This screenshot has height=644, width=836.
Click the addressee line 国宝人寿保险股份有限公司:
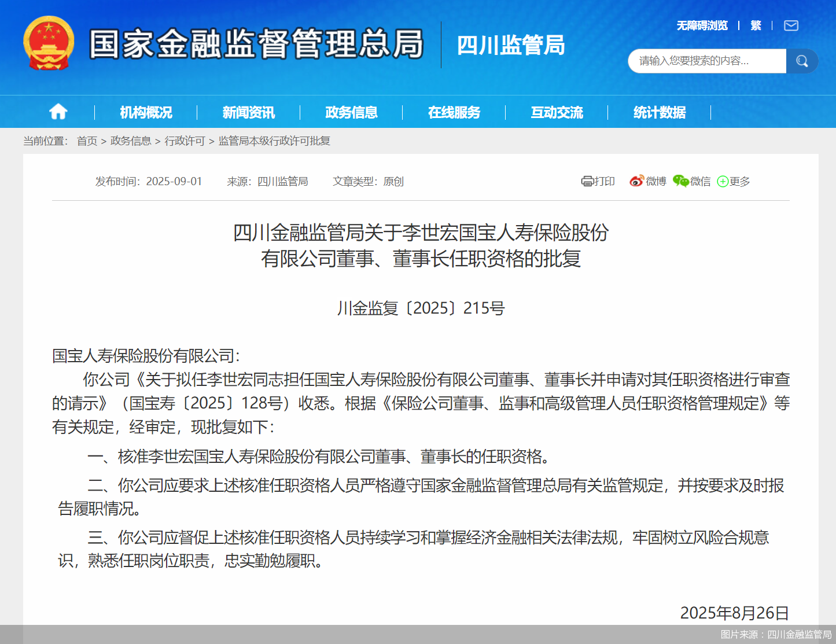click(146, 356)
